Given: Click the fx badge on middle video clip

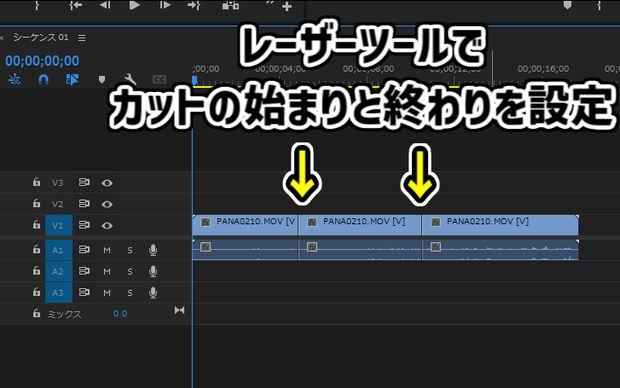Looking at the screenshot, I should (312, 222).
